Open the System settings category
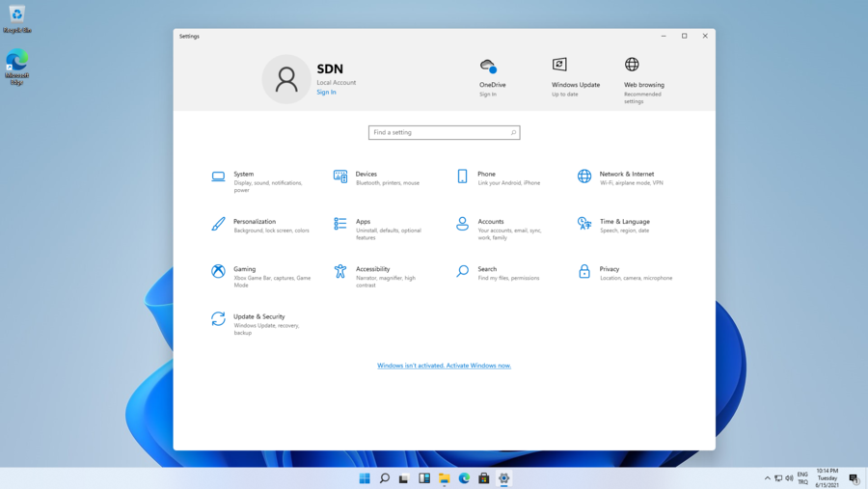Screen dimensions: 868x489 coord(243,175)
